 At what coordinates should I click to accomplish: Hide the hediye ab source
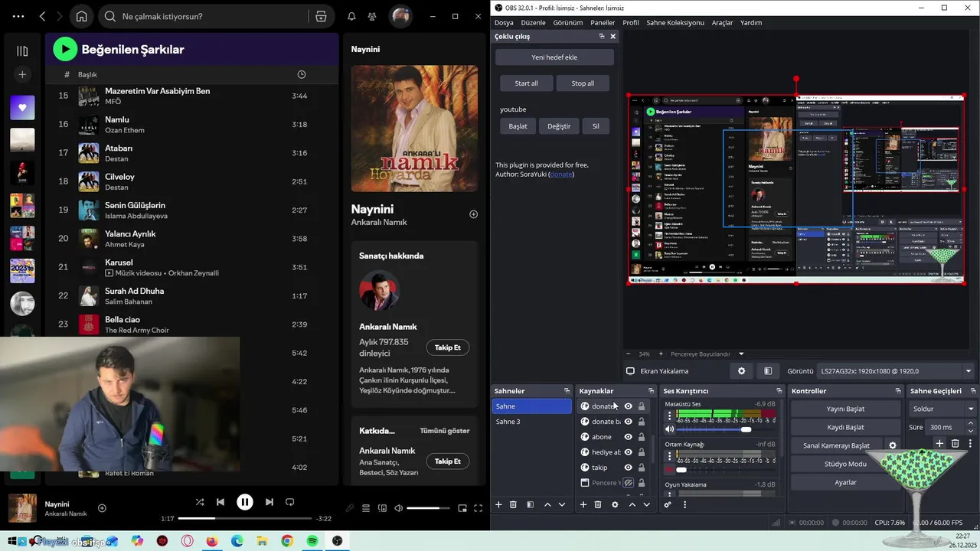(628, 452)
